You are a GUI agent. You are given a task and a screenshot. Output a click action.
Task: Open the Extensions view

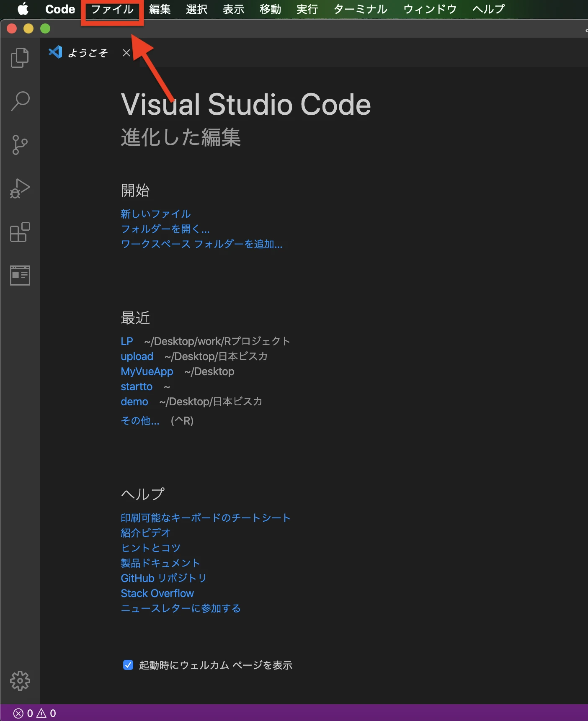pyautogui.click(x=20, y=232)
